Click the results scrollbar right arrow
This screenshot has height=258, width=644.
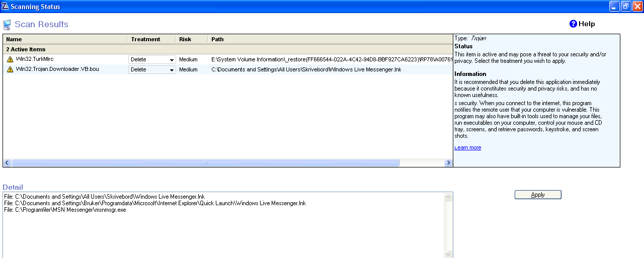tap(448, 163)
